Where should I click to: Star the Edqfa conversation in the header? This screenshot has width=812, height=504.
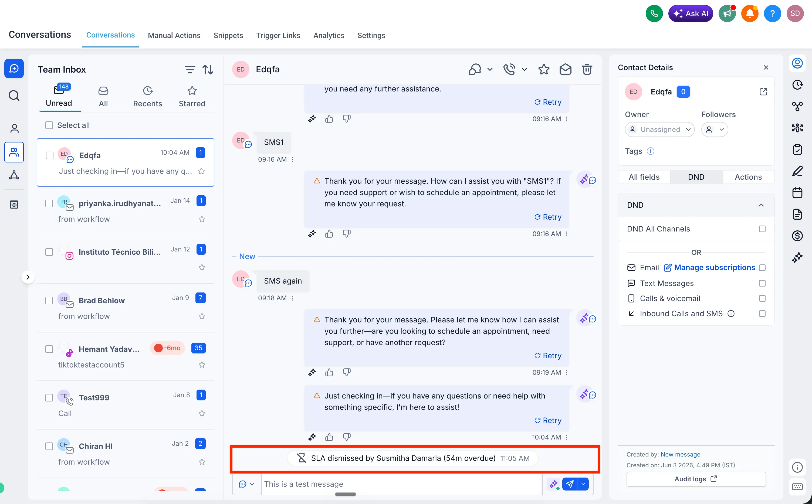tap(544, 69)
